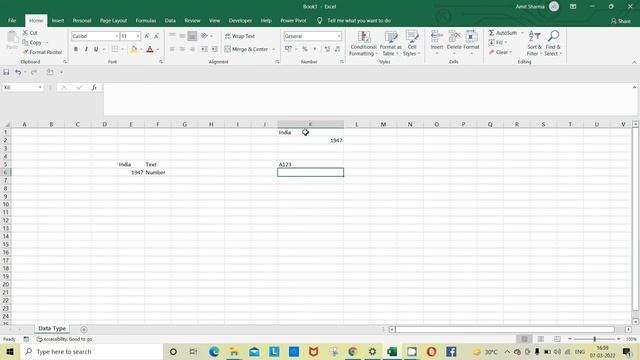Expand Merge & Center dropdown arrow
This screenshot has height=360, width=640.
(x=273, y=49)
